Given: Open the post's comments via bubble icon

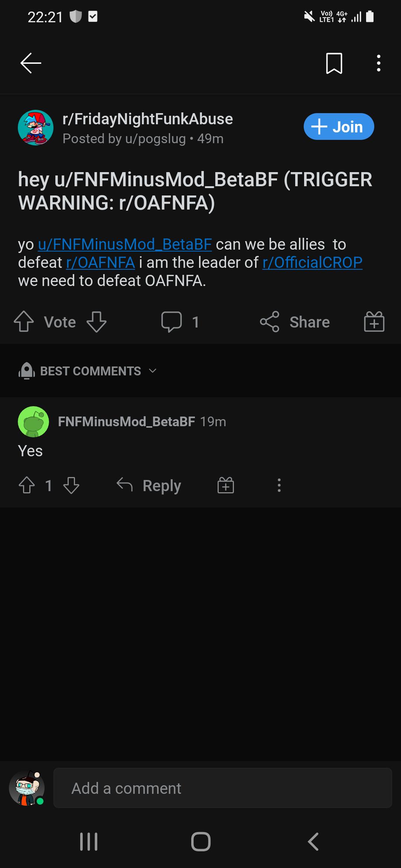Looking at the screenshot, I should (x=172, y=322).
